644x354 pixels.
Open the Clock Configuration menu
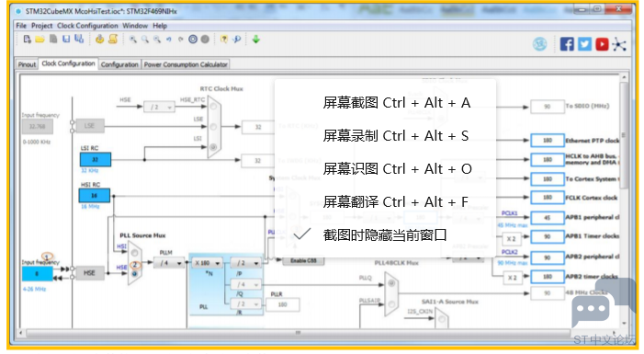coord(87,26)
